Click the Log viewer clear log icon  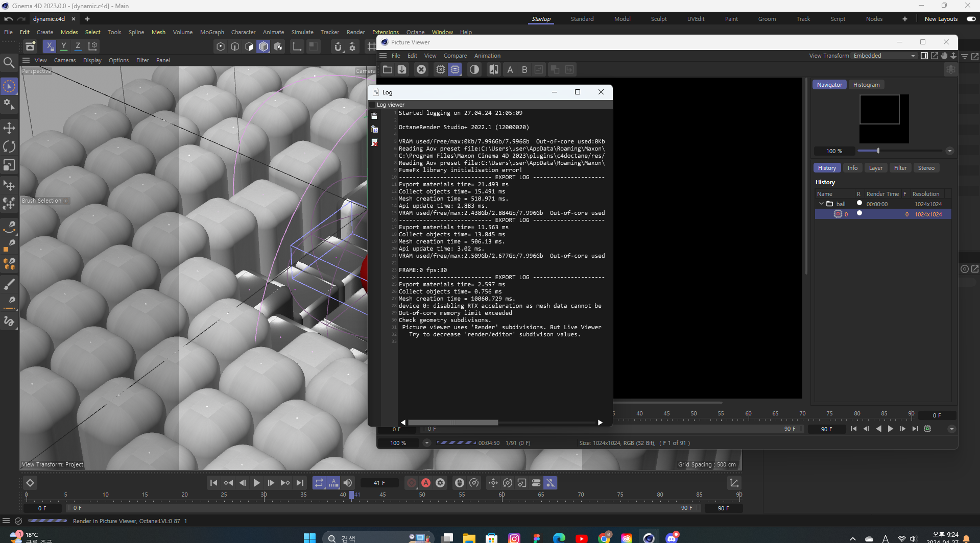tap(374, 142)
